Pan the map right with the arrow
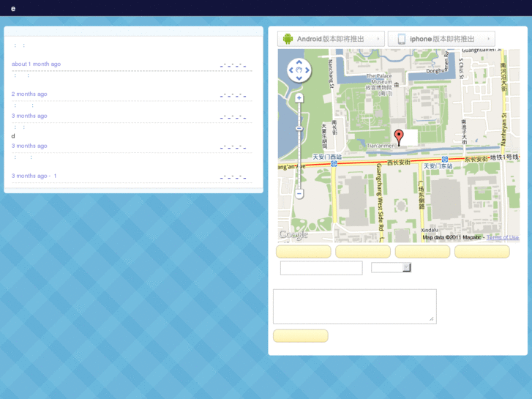The height and width of the screenshot is (399, 532). pos(307,70)
